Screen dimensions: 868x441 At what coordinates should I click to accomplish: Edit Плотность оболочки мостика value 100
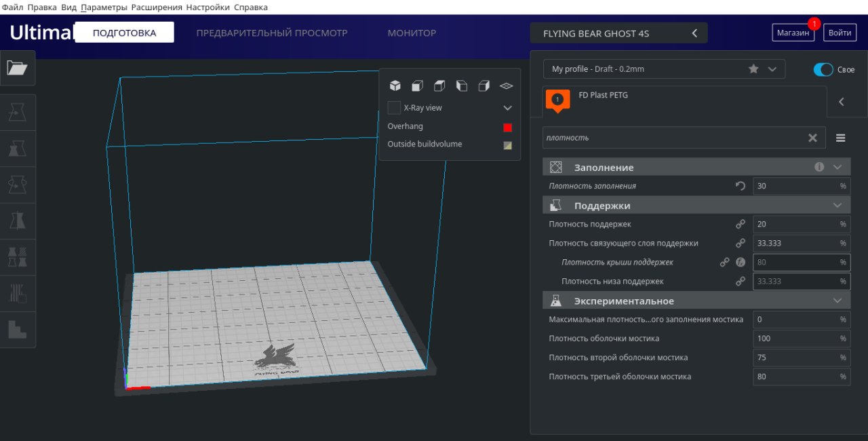tap(801, 338)
